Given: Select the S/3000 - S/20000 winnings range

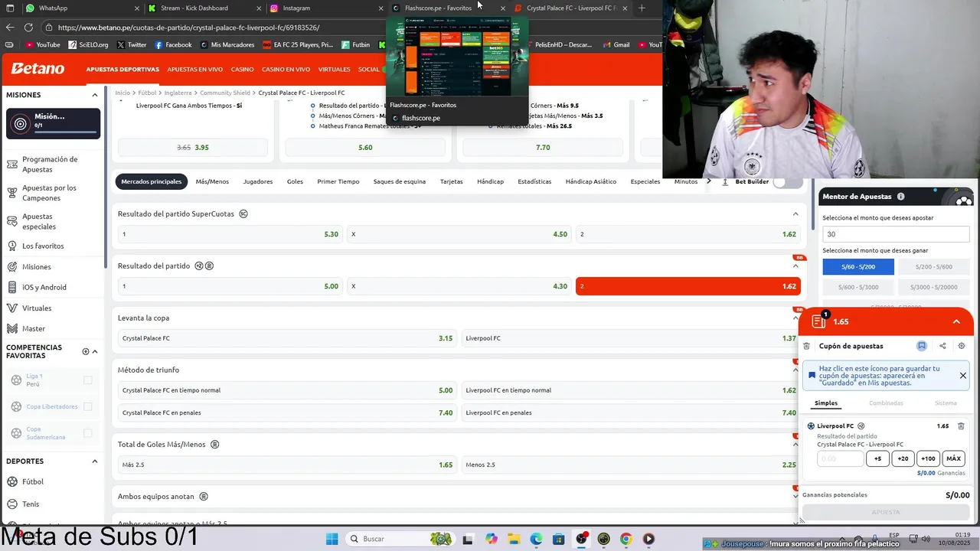Looking at the screenshot, I should coord(933,287).
